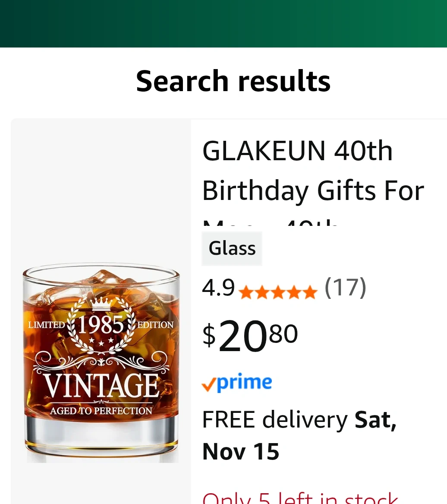Tap the blue prime wordmark
Screen dimensions: 447x504
click(245, 383)
